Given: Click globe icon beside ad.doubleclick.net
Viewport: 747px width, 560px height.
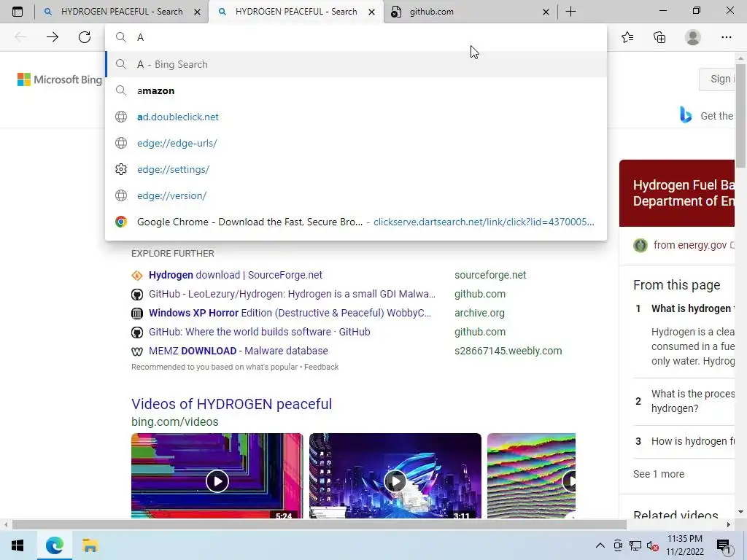Looking at the screenshot, I should 121,117.
